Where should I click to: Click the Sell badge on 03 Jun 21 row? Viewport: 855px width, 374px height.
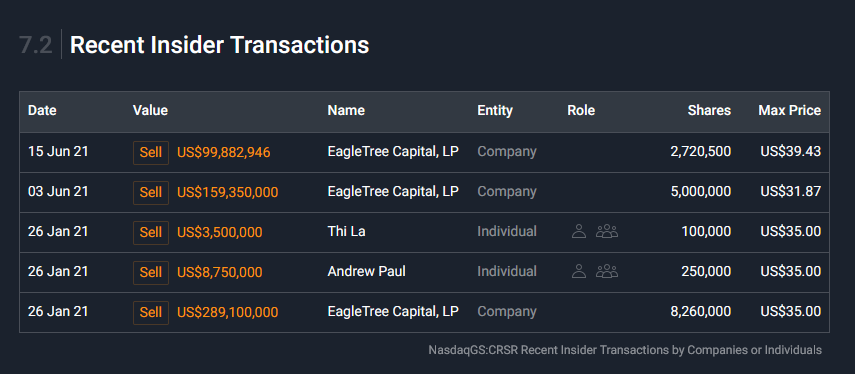coord(151,192)
